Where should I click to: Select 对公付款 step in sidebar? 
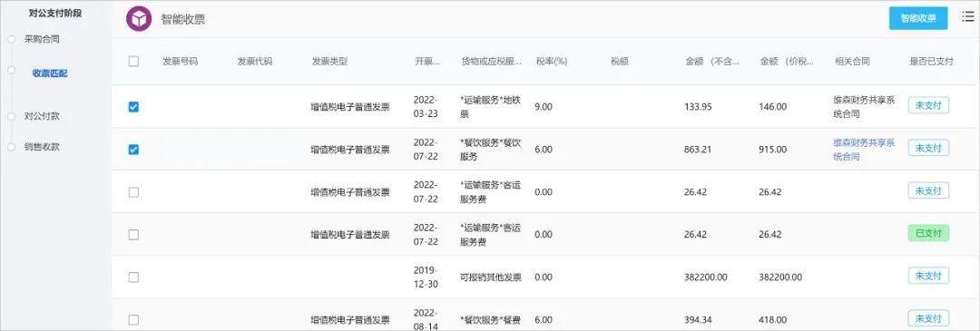pyautogui.click(x=42, y=116)
